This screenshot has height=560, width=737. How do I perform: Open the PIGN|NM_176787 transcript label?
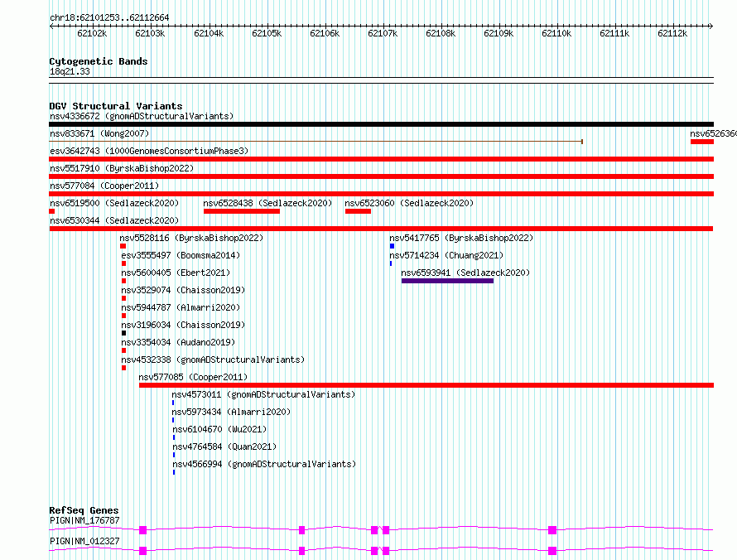(x=84, y=520)
